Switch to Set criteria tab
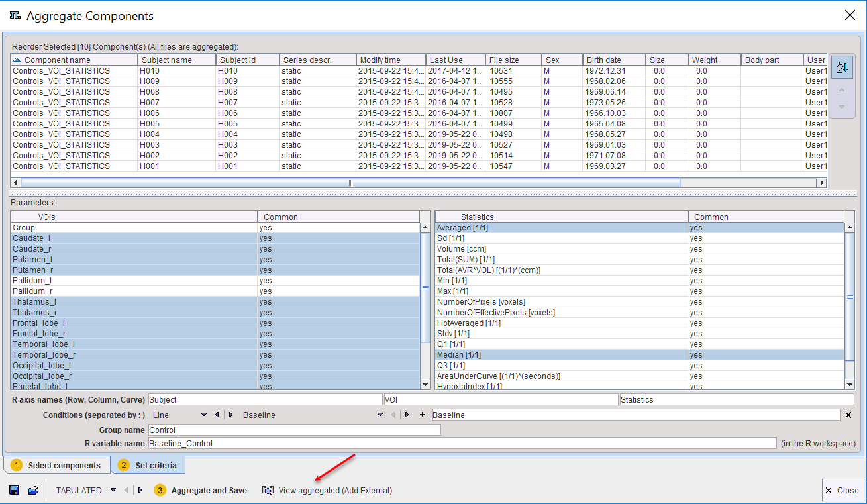The width and height of the screenshot is (867, 504). tap(148, 465)
